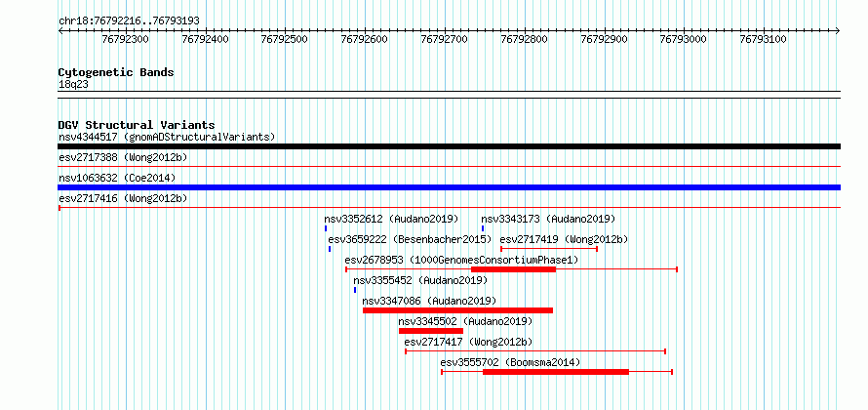Screen dimensions: 868x410
Task: Click the chr18:76792216..76793193 region label
Action: point(129,21)
